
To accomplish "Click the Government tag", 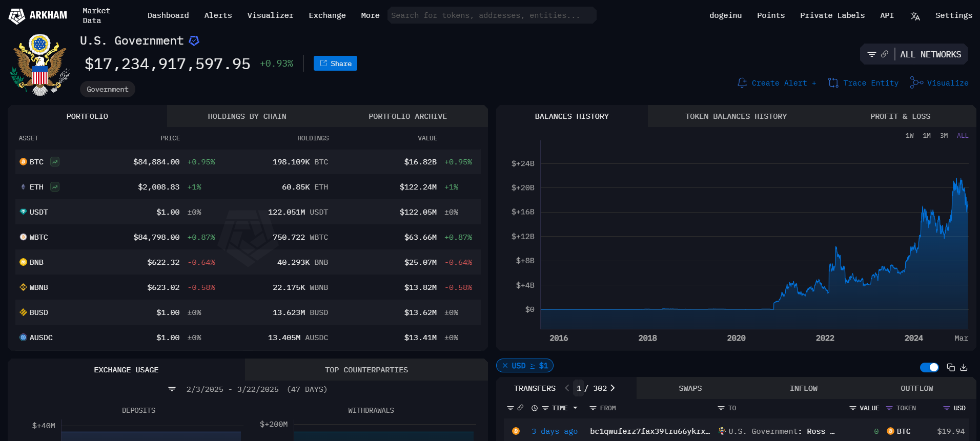I will (108, 89).
